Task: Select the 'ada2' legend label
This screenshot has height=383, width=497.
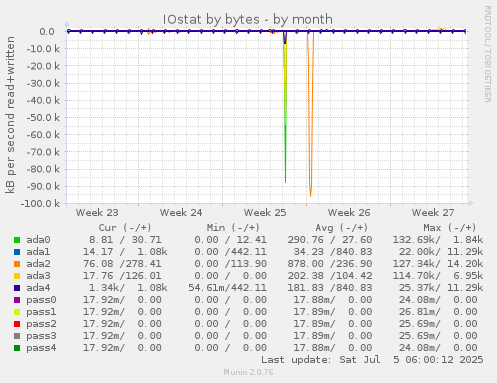Action: [38, 264]
